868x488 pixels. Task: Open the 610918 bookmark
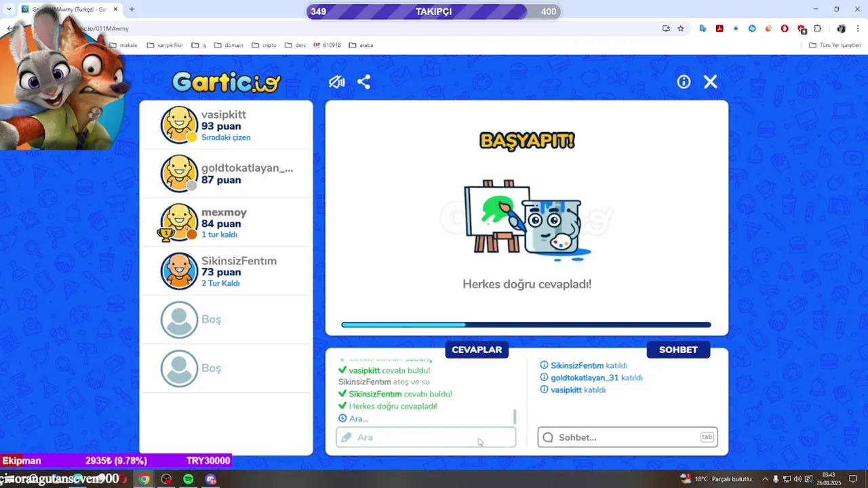[x=327, y=45]
